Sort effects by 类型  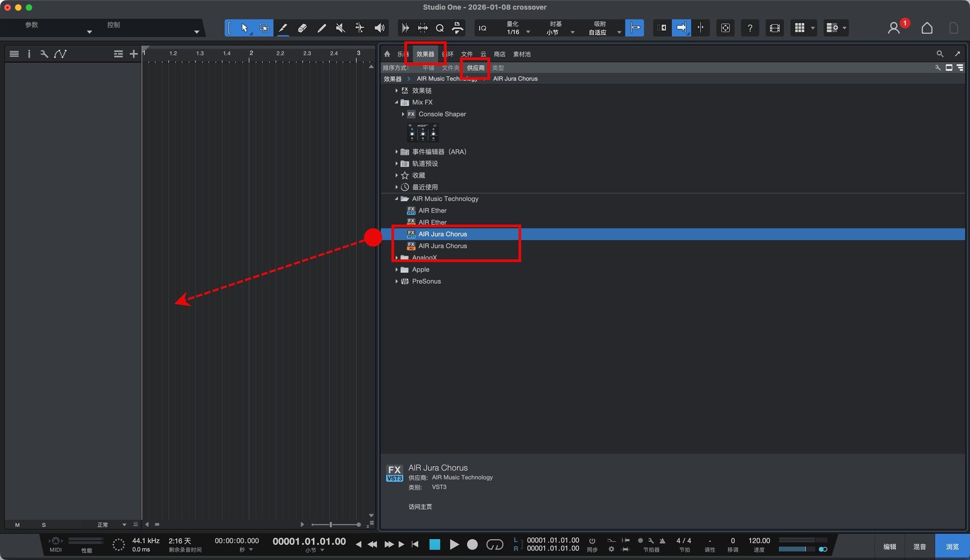tap(498, 68)
